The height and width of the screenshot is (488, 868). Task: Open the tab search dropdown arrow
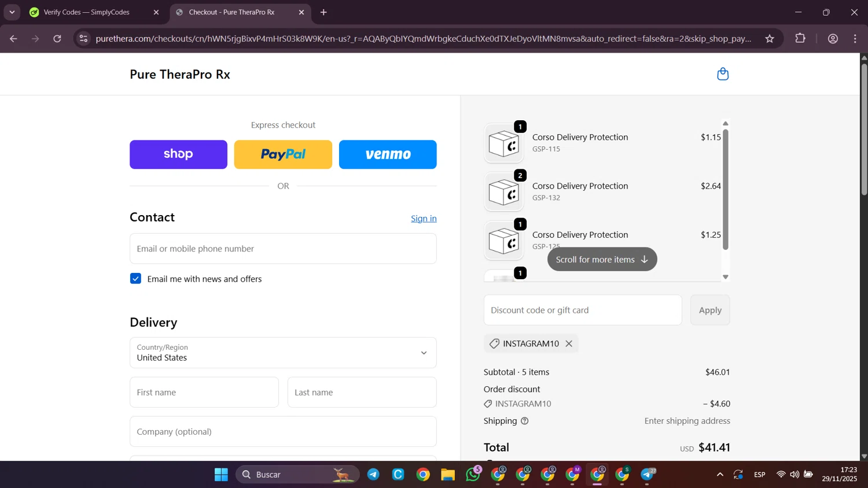click(x=12, y=12)
